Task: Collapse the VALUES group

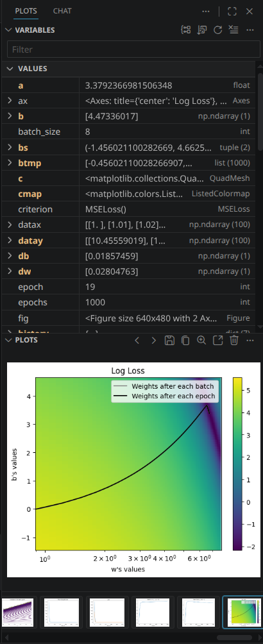Action: pos(10,69)
